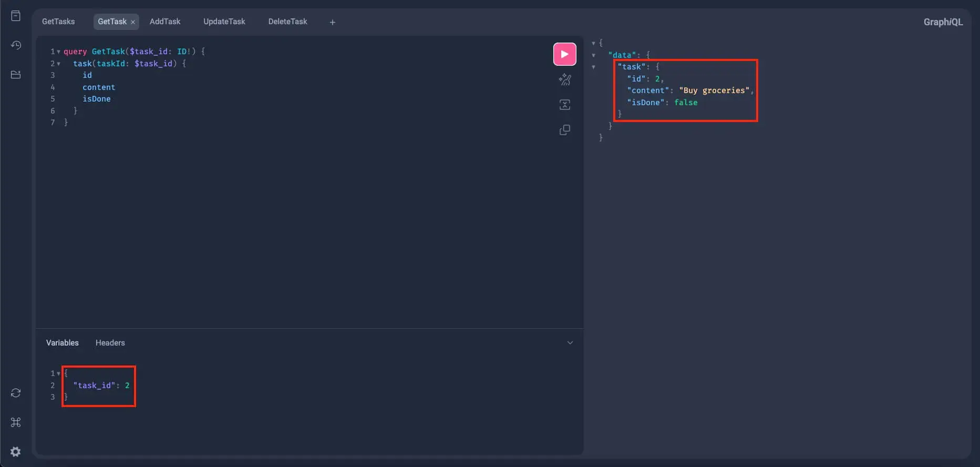Collapse line 1 query GetTask fold arrow
Viewport: 980px width, 467px height.
pyautogui.click(x=58, y=52)
